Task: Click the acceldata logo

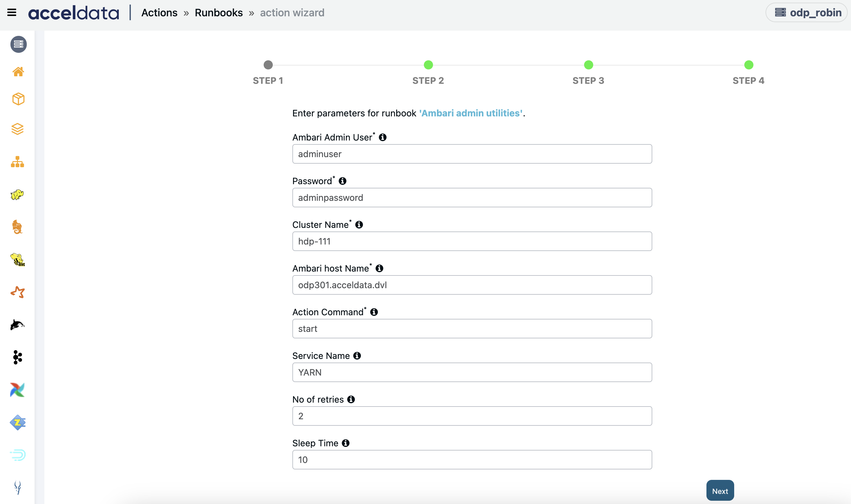Action: pyautogui.click(x=74, y=13)
